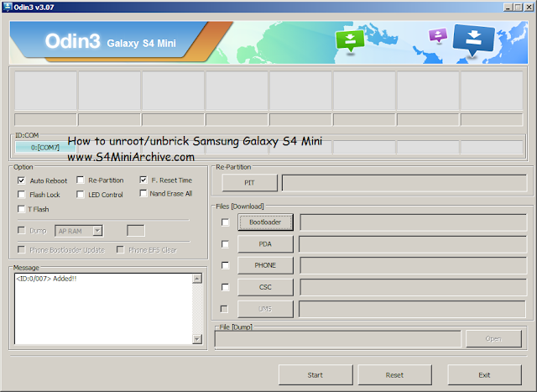The width and height of the screenshot is (537, 392).
Task: Click the Added!! message log line
Action: (x=46, y=279)
